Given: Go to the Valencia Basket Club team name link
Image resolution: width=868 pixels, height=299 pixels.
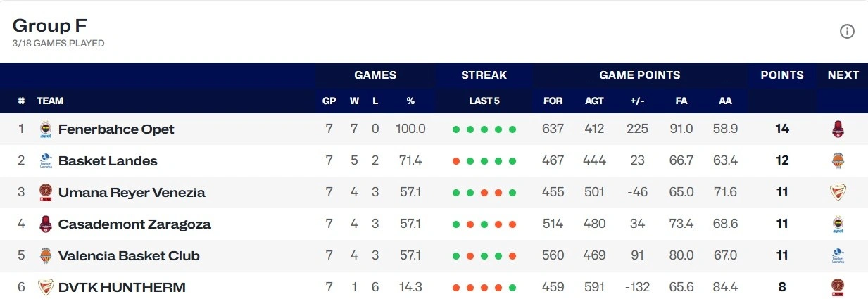Looking at the screenshot, I should click(129, 255).
